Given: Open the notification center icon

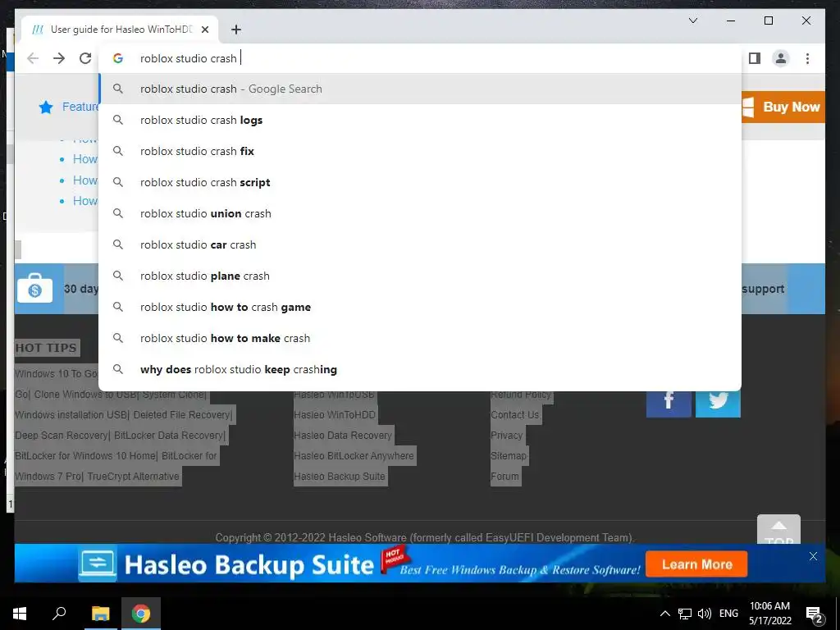Looking at the screenshot, I should point(814,614).
